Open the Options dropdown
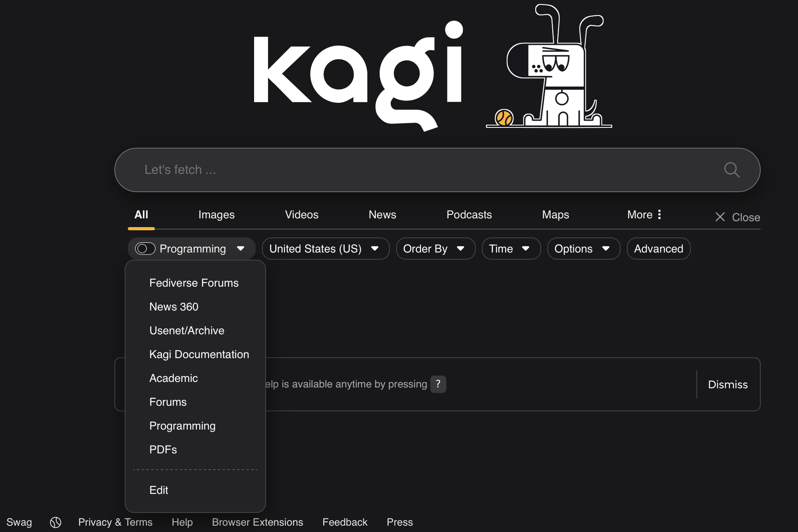The height and width of the screenshot is (532, 798). 583,249
